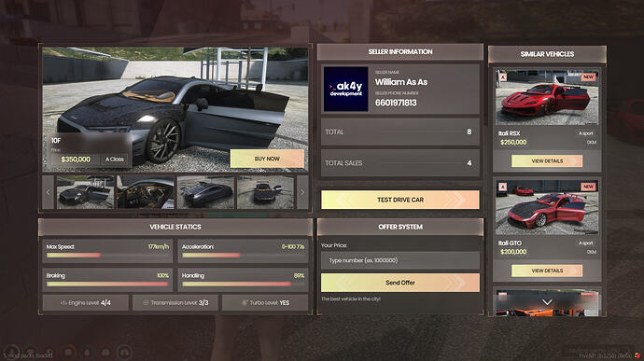Click the Handling stat bar
Image resolution: width=644 pixels, height=361 pixels.
tap(244, 285)
